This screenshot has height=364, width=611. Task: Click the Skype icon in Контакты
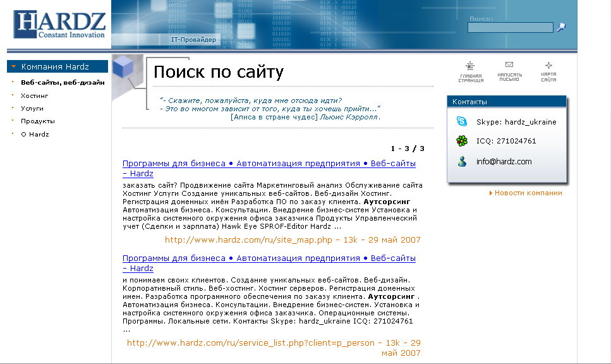[x=462, y=121]
